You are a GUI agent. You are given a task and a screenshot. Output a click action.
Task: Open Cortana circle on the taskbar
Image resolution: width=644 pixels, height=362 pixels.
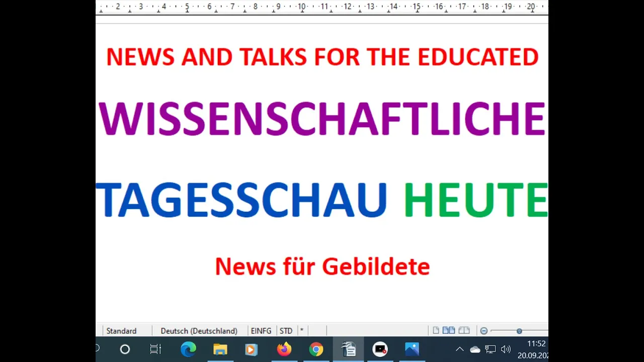point(125,349)
